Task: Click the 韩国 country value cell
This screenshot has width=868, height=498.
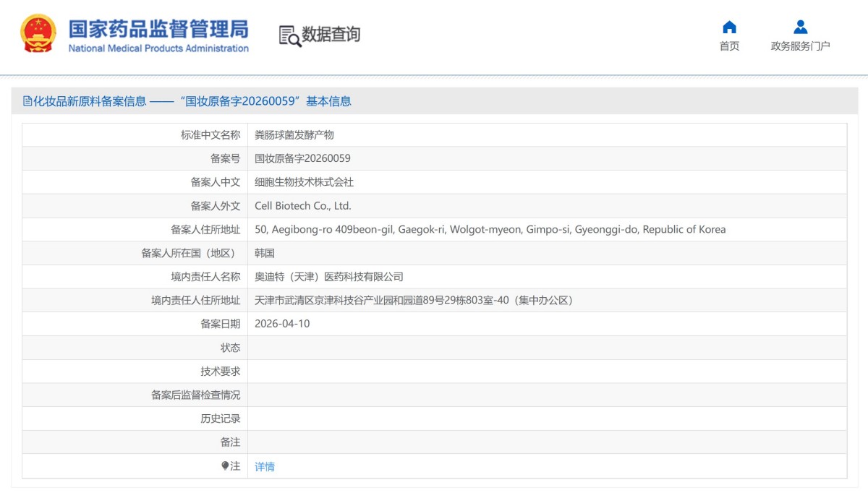Action: pyautogui.click(x=265, y=253)
